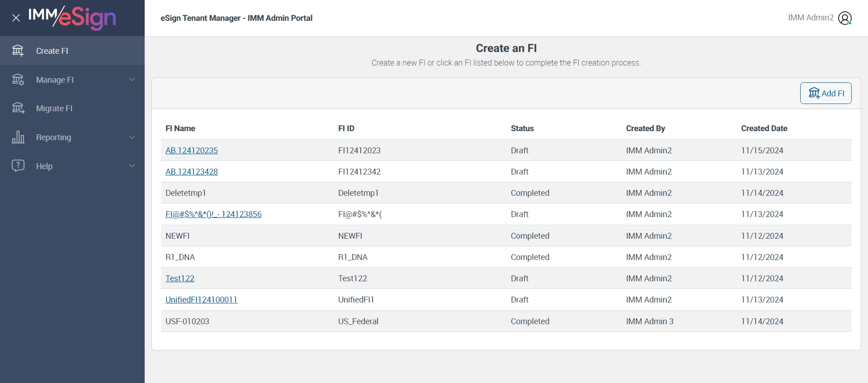Viewport: 868px width, 383px height.
Task: Open the AB.124120235 FI link
Action: [192, 151]
